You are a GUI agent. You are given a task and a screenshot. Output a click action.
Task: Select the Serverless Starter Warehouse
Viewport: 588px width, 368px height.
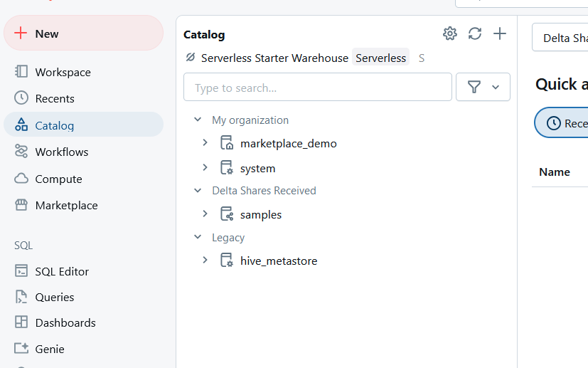tap(274, 58)
